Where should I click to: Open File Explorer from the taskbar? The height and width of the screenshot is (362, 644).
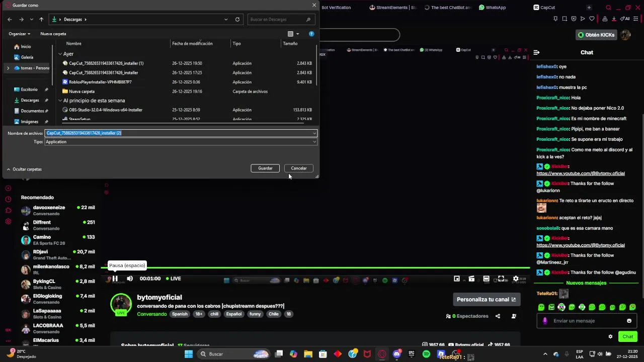tap(308, 354)
